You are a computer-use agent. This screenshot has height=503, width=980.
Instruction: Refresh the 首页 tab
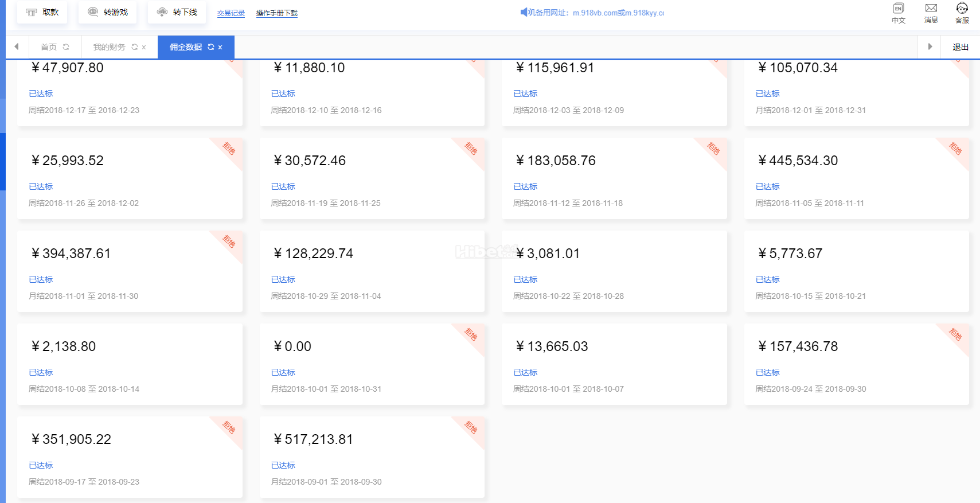point(66,47)
